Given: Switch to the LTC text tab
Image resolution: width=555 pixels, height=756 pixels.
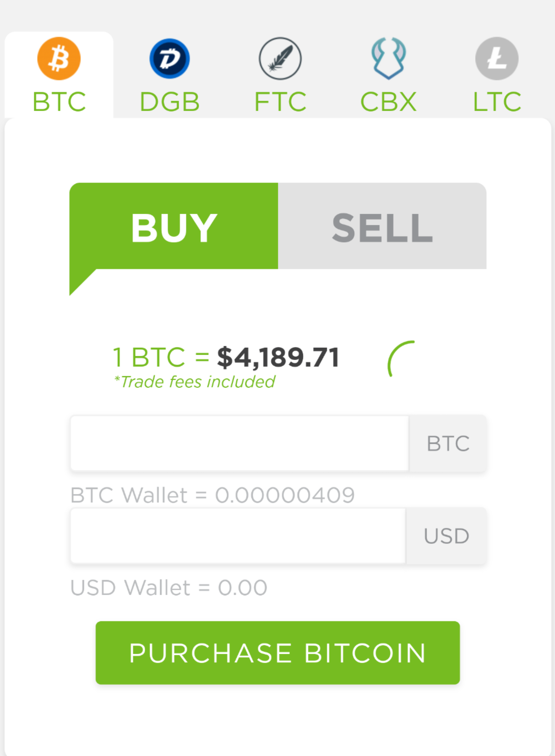Looking at the screenshot, I should [x=497, y=102].
